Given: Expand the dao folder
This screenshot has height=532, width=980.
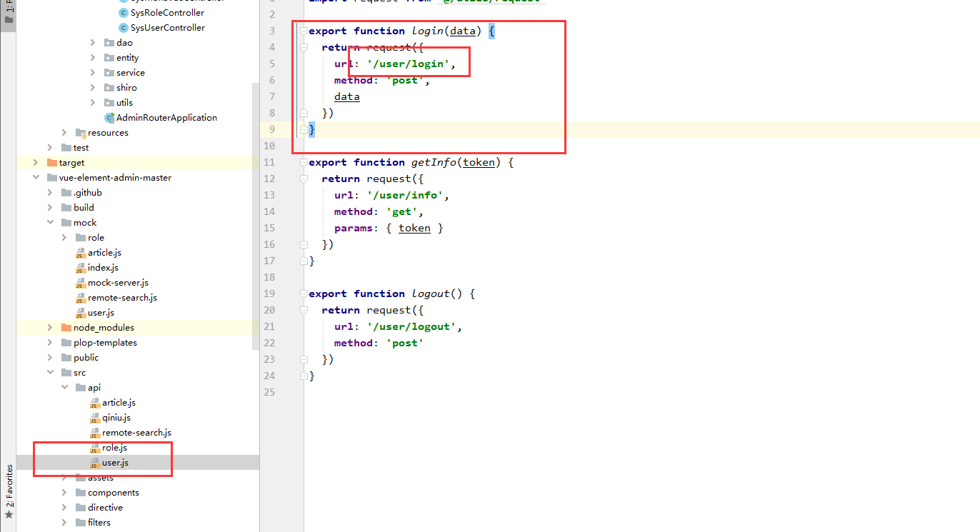Looking at the screenshot, I should point(93,43).
